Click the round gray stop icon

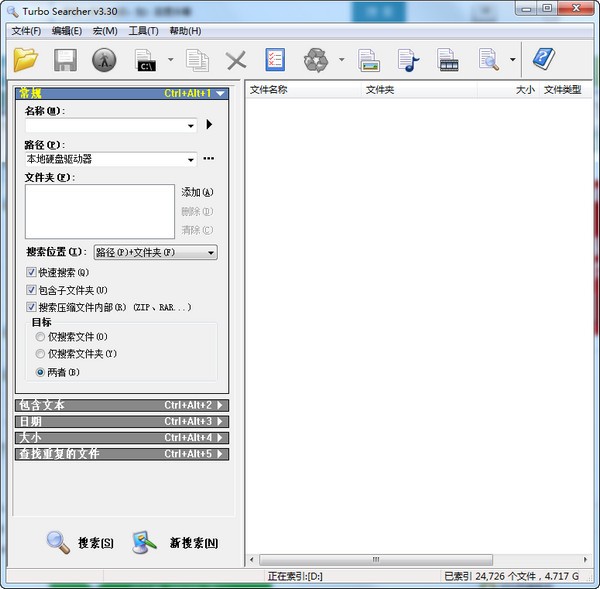coord(104,60)
